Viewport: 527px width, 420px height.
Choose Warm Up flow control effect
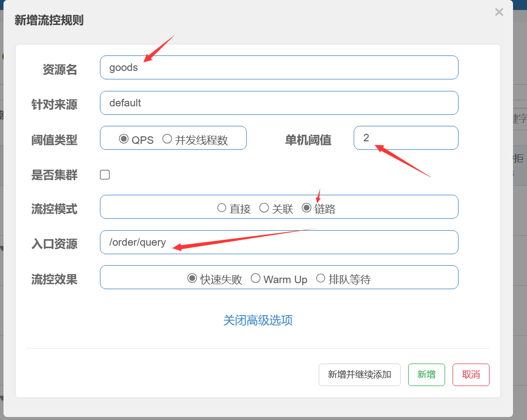click(x=255, y=278)
